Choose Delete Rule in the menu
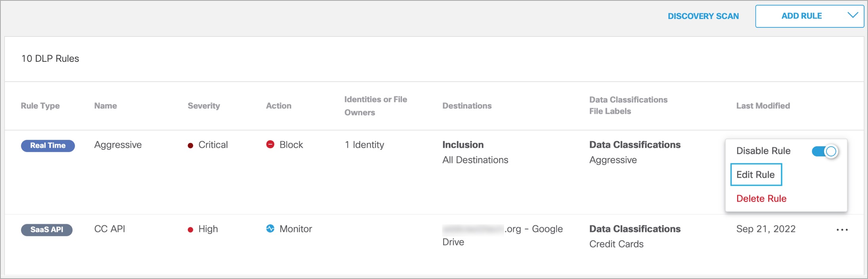This screenshot has height=279, width=868. click(761, 199)
